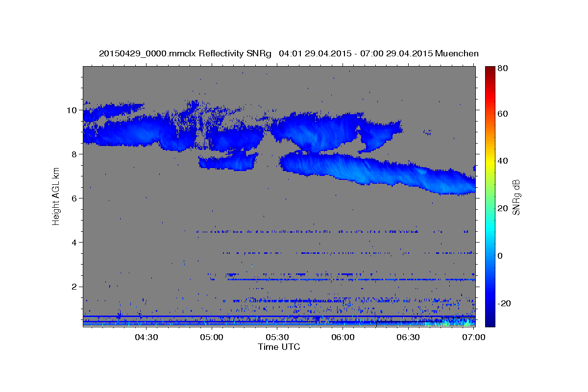Image resolution: width=588 pixels, height=392 pixels.
Task: Click the 10 km height tick label
Action: [72, 110]
